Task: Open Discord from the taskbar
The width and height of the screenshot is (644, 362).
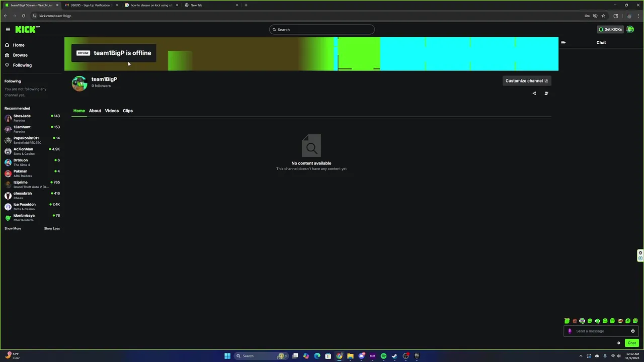Action: (361, 356)
